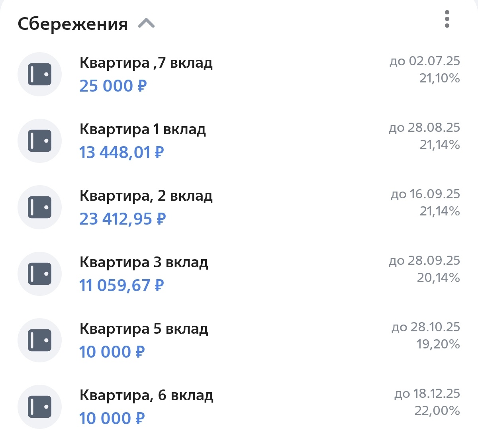Click the 10 000 ₽ amount of Квартира 5
The image size is (478, 448).
click(112, 352)
